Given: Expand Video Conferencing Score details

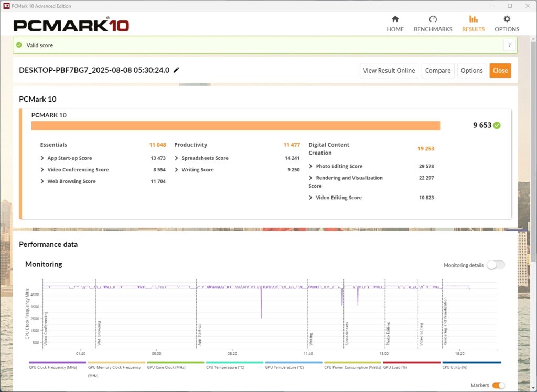Looking at the screenshot, I should click(x=42, y=170).
